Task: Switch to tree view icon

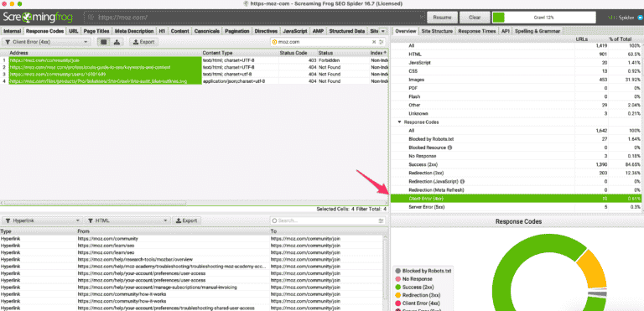Action: click(x=117, y=42)
